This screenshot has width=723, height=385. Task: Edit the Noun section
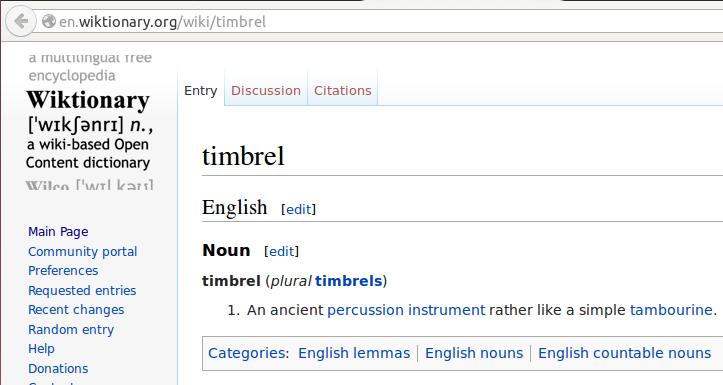pos(281,251)
